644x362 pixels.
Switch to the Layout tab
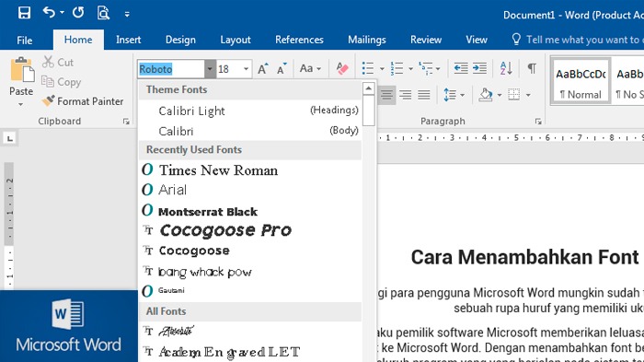pyautogui.click(x=236, y=40)
